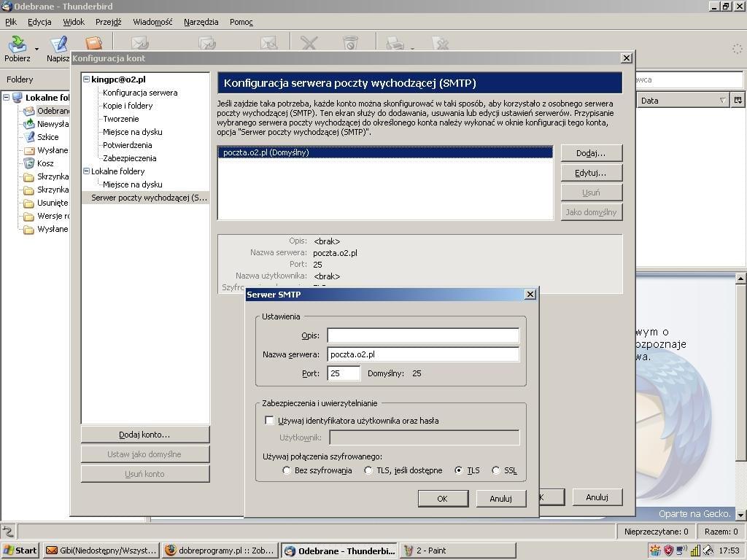Viewport: 747px width, 560px height.
Task: Select Kopie i foldery in account tree
Action: click(x=128, y=106)
